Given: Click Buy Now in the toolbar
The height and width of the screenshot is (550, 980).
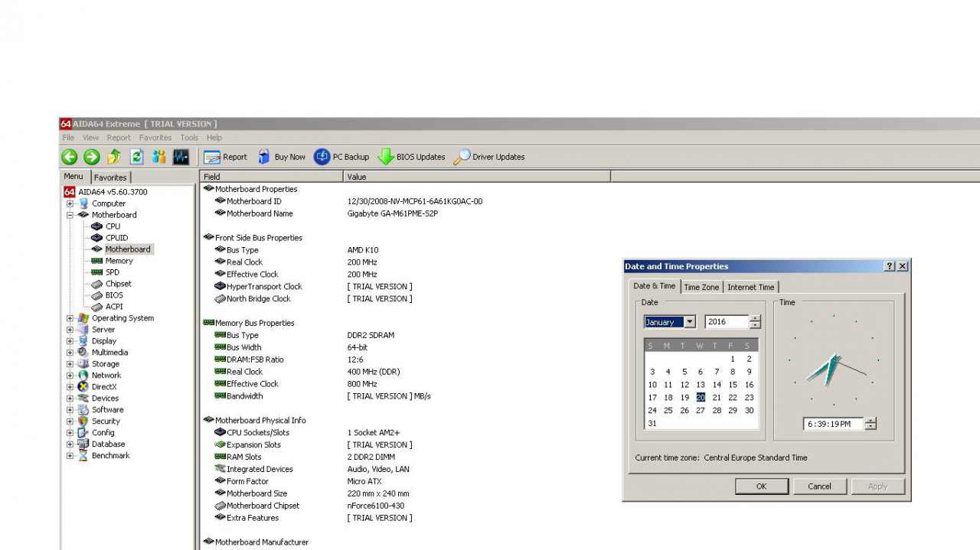Looking at the screenshot, I should (x=280, y=157).
